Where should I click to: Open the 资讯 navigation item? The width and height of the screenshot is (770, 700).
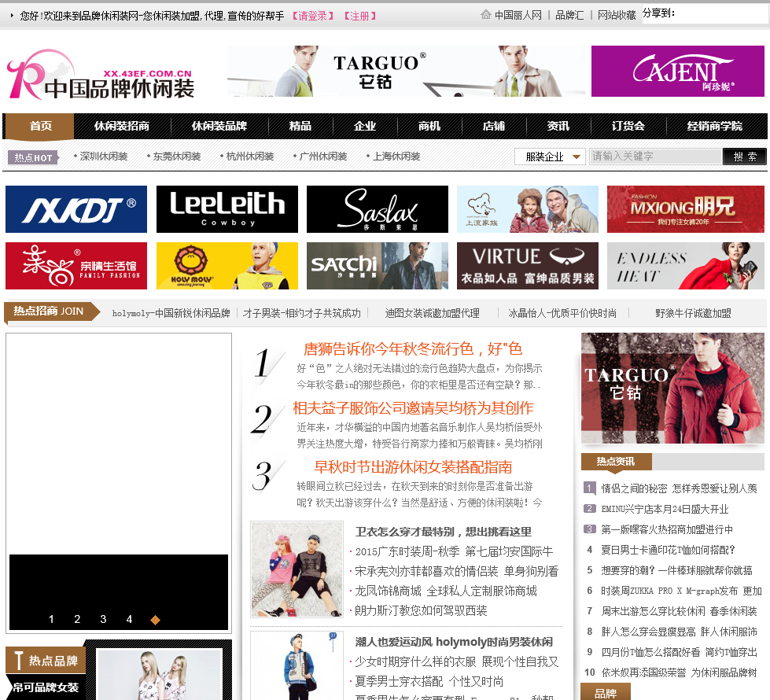[558, 126]
